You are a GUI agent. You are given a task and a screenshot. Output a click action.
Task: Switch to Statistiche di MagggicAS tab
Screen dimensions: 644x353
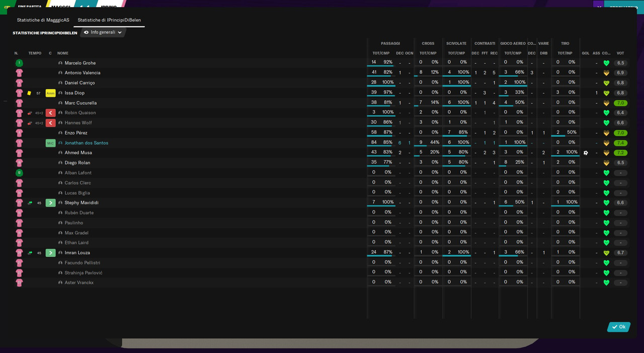pyautogui.click(x=43, y=20)
